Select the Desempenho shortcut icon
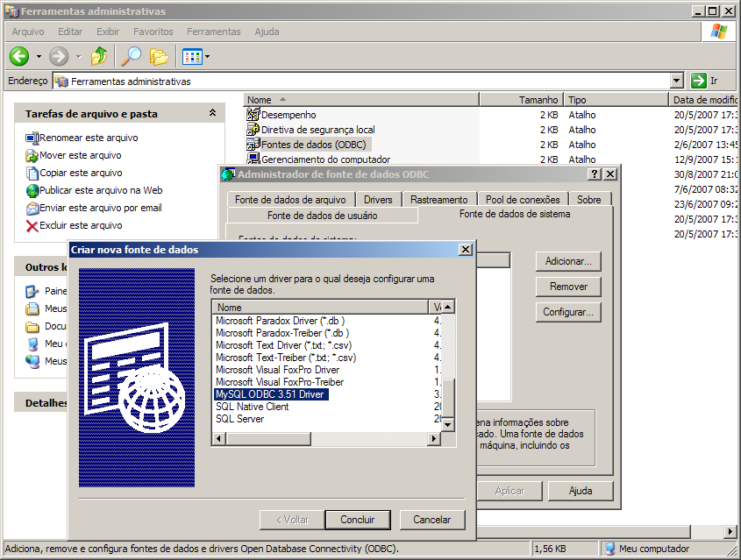 point(253,114)
